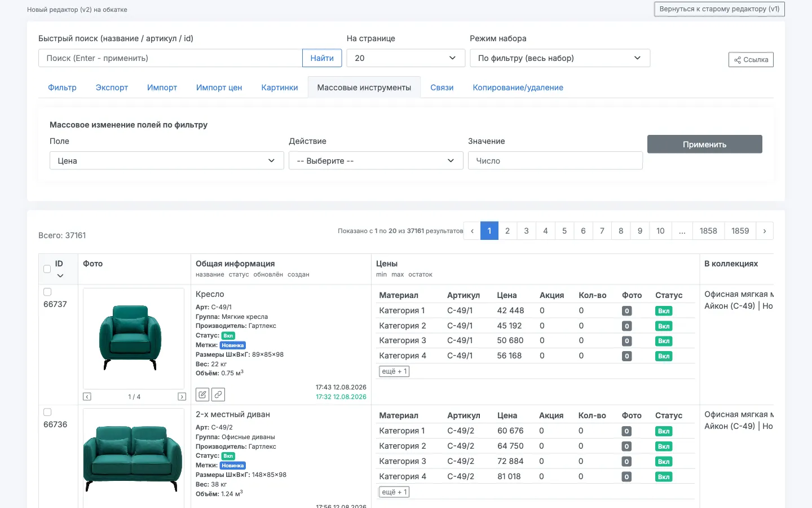Click the Применить button
Image resolution: width=812 pixels, height=508 pixels.
pos(704,144)
